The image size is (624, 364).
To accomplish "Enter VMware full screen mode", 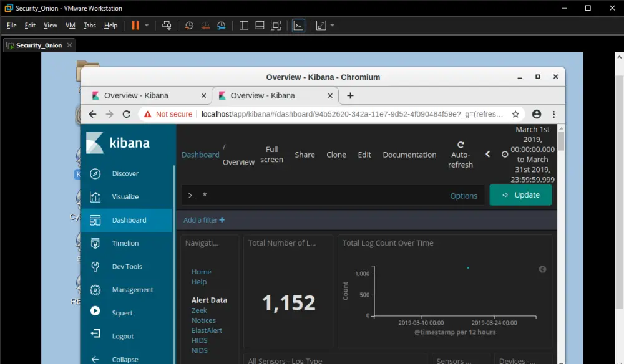I will [x=275, y=26].
